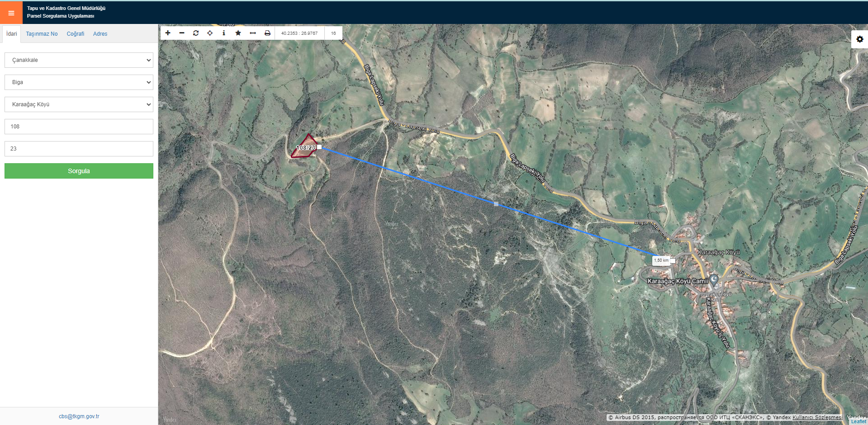The image size is (868, 425).
Task: Open map settings gear icon
Action: (x=859, y=39)
